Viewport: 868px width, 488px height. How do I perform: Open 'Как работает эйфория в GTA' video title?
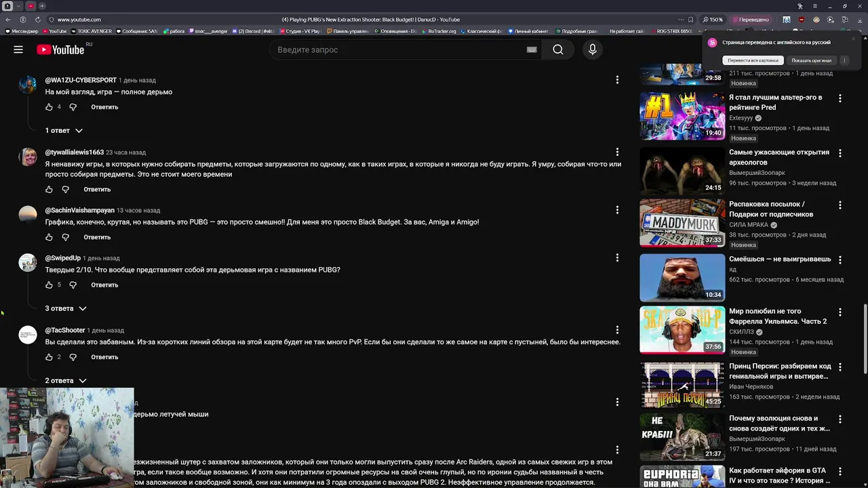pyautogui.click(x=779, y=475)
